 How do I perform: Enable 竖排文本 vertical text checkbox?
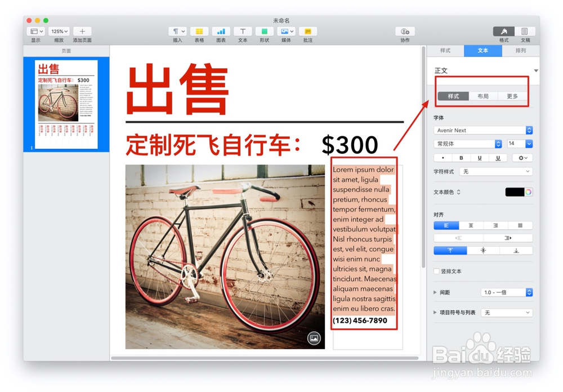[x=436, y=271]
